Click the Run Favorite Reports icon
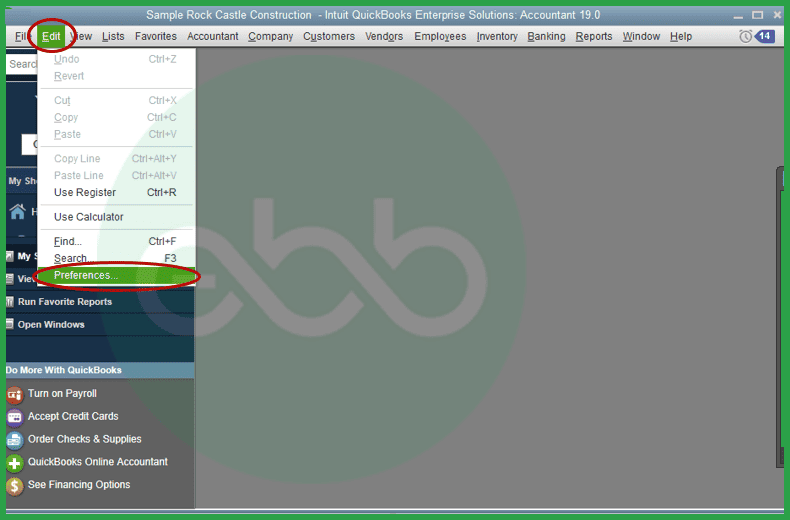 click(x=10, y=302)
